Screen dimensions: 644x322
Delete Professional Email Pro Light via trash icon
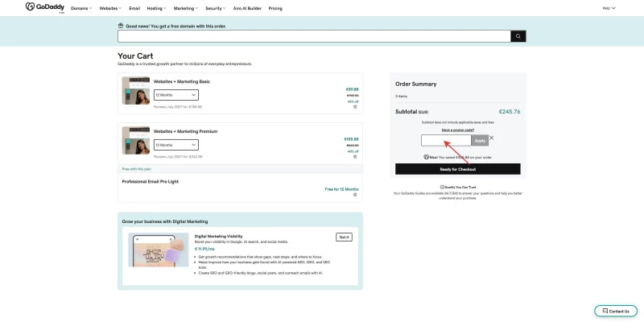[x=355, y=195]
